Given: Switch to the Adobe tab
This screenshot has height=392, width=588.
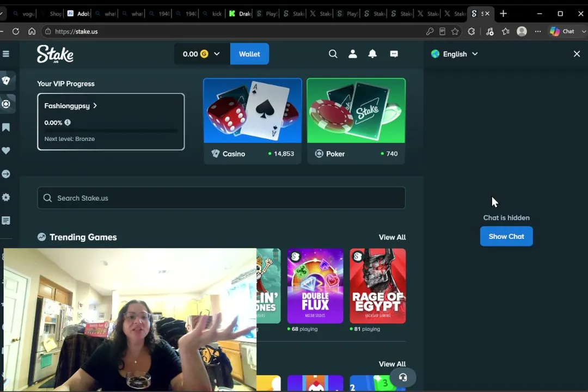Looking at the screenshot, I should 78,14.
